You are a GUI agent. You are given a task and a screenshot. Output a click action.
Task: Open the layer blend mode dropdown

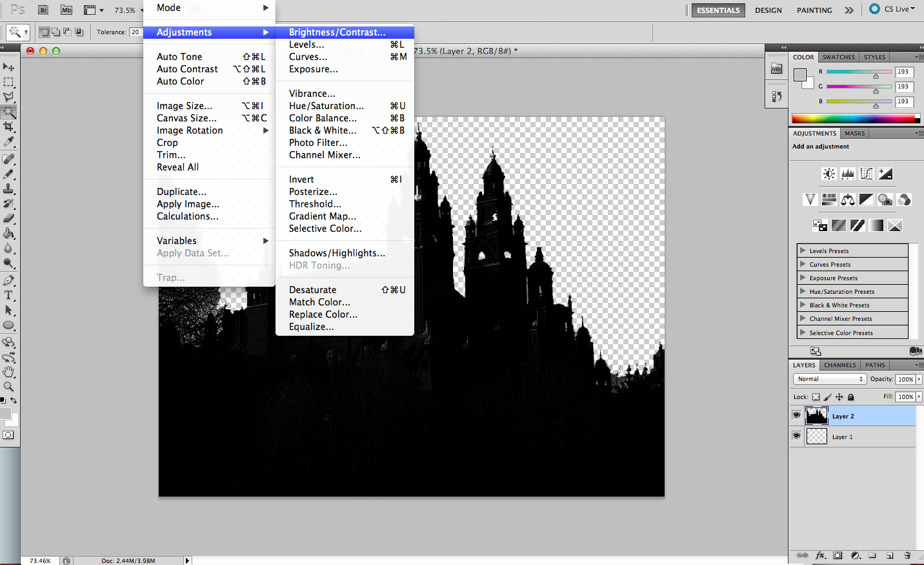point(829,379)
